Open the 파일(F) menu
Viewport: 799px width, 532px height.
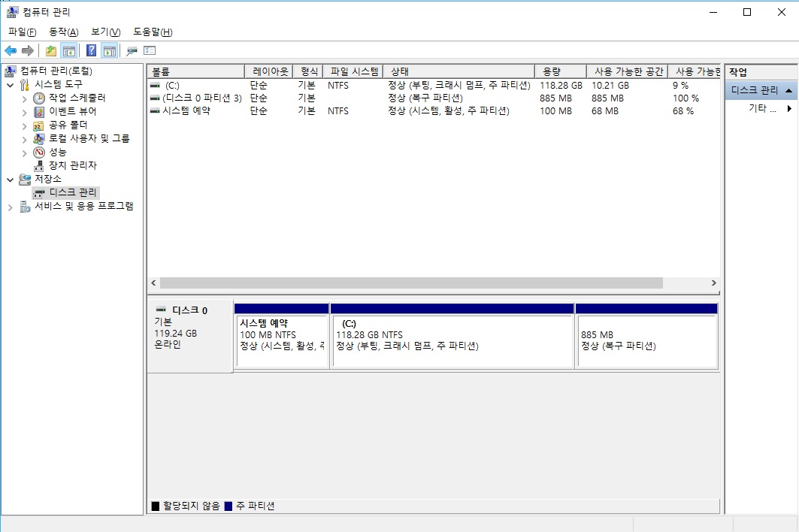23,32
